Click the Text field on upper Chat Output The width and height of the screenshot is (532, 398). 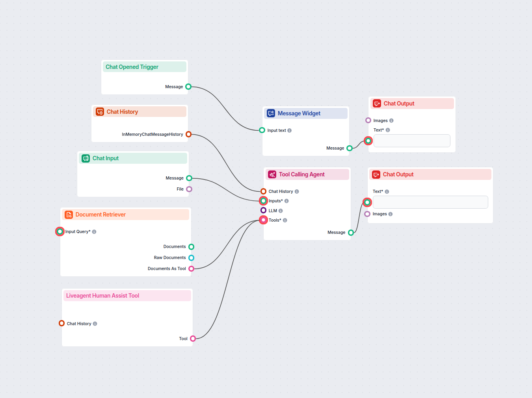(411, 141)
